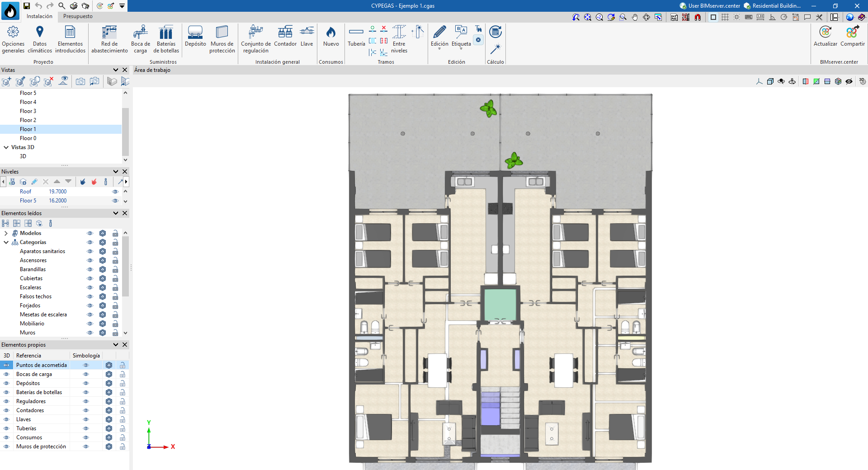Select the Consumos row in Elementos propios

click(x=64, y=437)
